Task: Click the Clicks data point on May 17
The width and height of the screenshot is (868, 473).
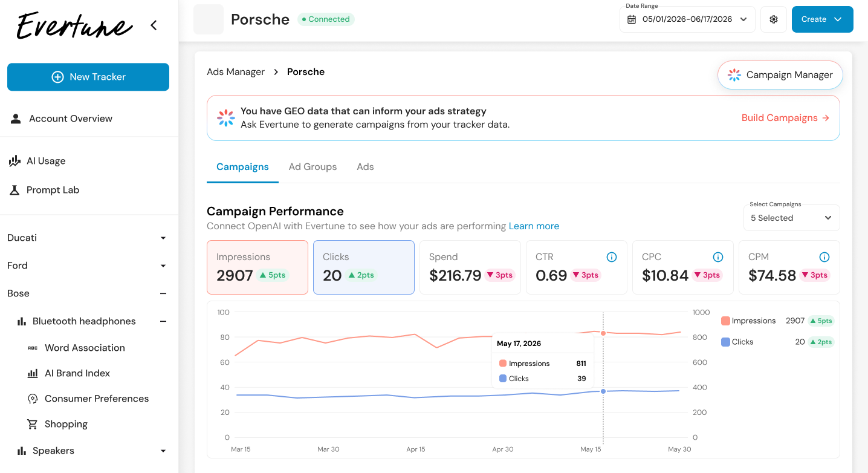Action: (x=603, y=391)
